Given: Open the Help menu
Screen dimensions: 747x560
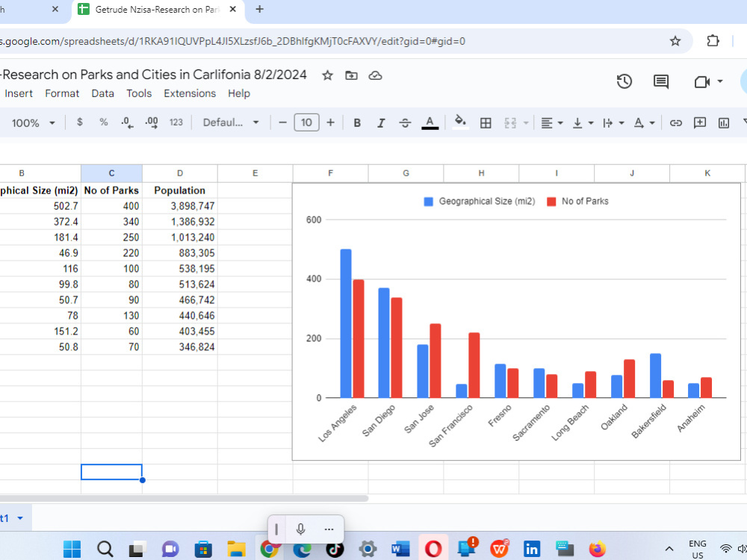Looking at the screenshot, I should [239, 93].
